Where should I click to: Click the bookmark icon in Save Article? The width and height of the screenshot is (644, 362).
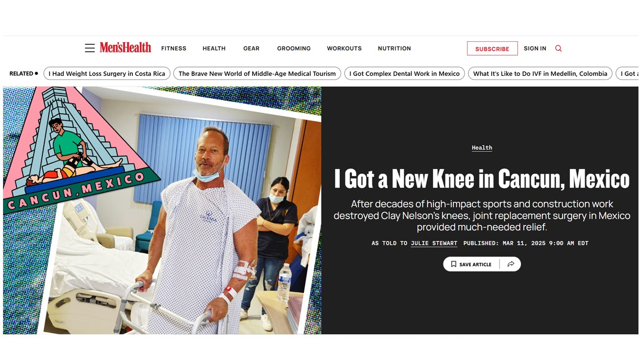pyautogui.click(x=453, y=264)
